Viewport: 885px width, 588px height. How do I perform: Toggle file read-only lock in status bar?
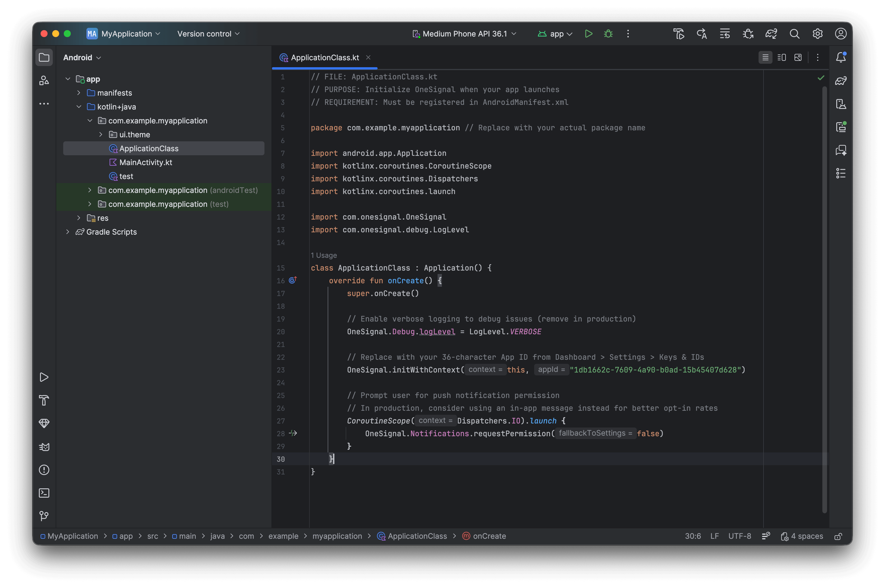pos(838,536)
